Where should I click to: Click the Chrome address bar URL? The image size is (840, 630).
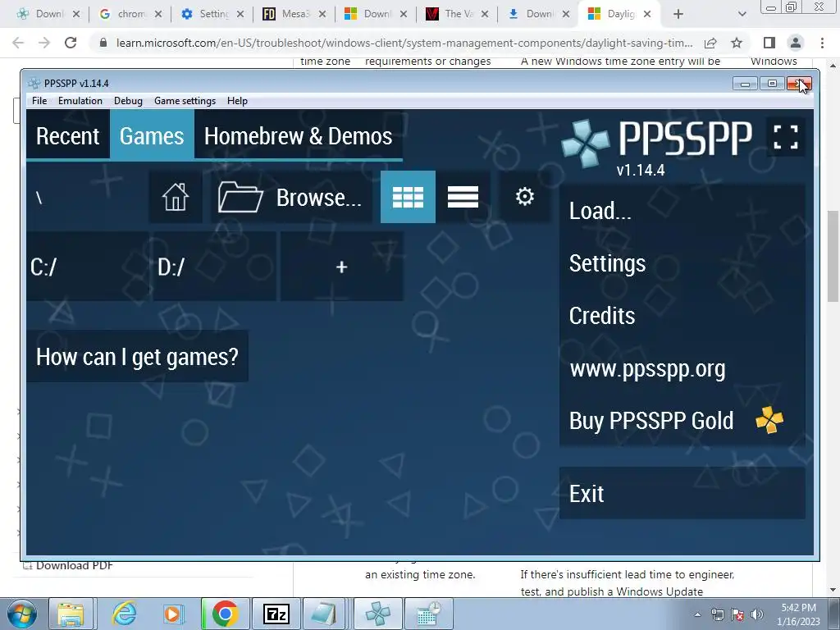click(404, 43)
